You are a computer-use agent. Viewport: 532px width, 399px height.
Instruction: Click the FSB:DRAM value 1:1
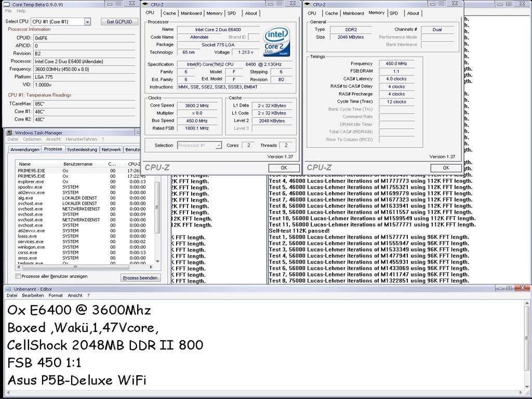(396, 71)
